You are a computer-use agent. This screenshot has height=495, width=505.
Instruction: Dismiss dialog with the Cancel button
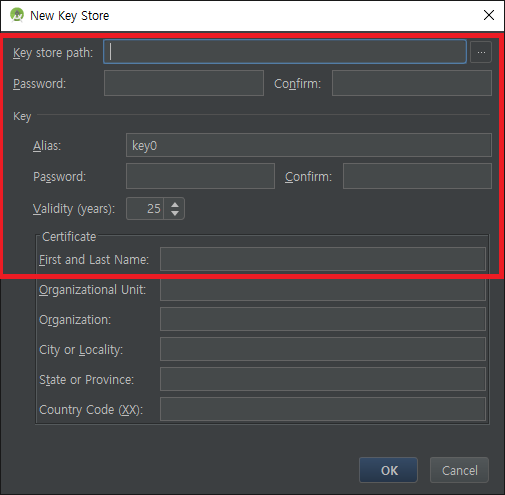tap(459, 470)
